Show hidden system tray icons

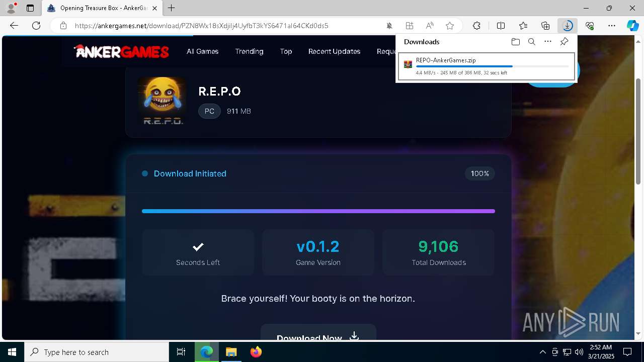click(x=542, y=352)
